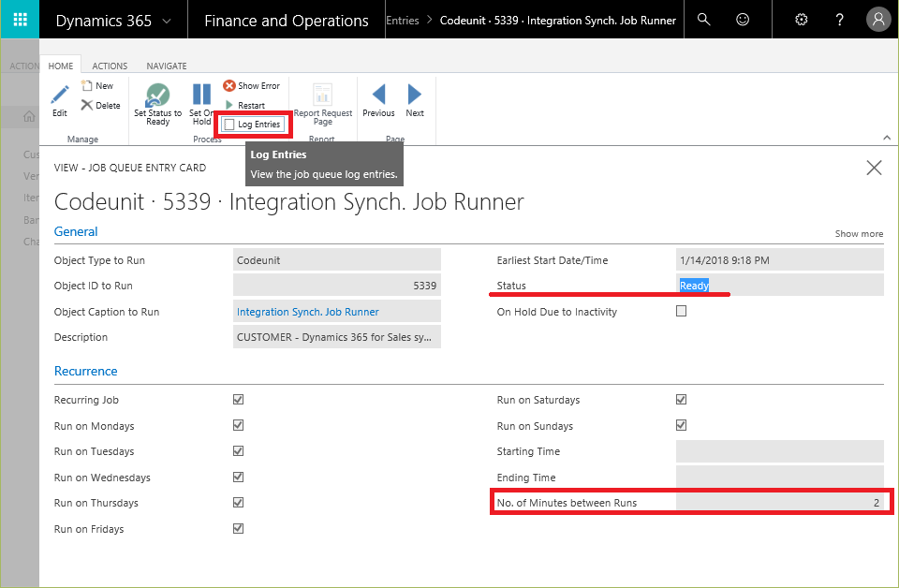Toggle Run on Thursdays checkbox

pyautogui.click(x=238, y=503)
